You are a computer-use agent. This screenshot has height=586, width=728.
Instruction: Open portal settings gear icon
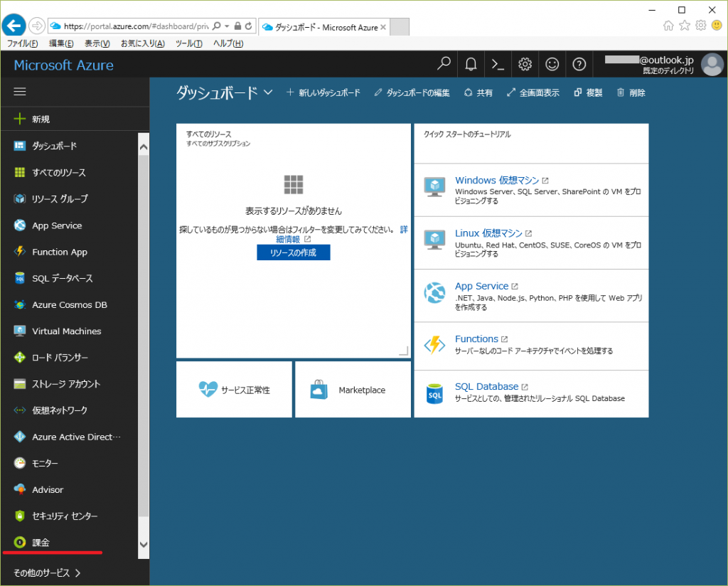(x=525, y=64)
